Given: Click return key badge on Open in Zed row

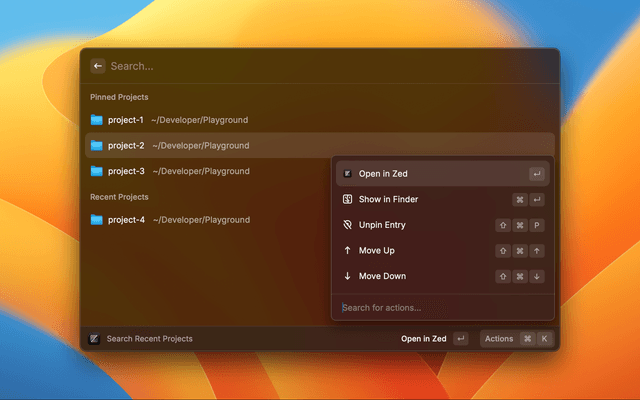Looking at the screenshot, I should tap(537, 174).
